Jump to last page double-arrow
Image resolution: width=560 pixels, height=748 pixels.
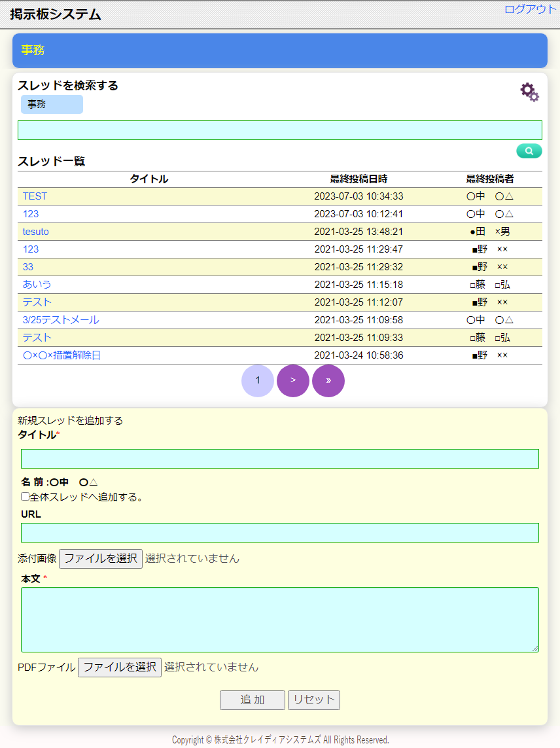[x=328, y=381]
